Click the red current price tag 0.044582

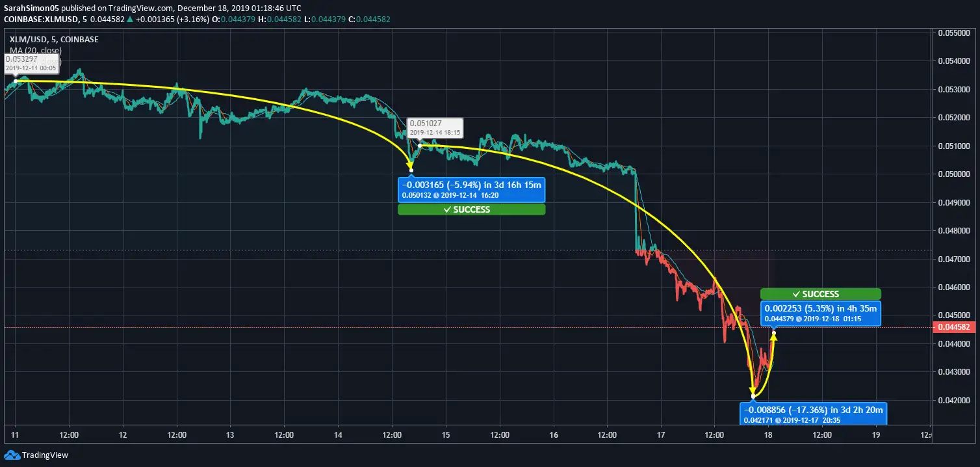pos(955,328)
